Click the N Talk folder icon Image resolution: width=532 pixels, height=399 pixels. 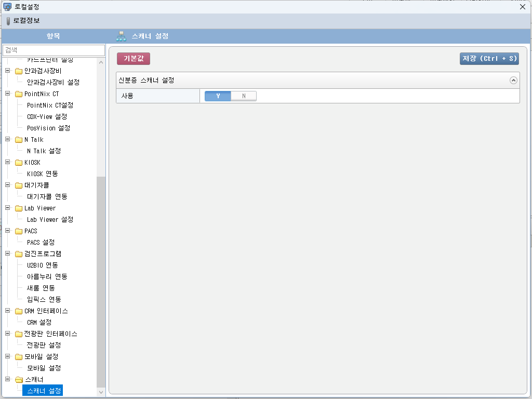point(19,140)
